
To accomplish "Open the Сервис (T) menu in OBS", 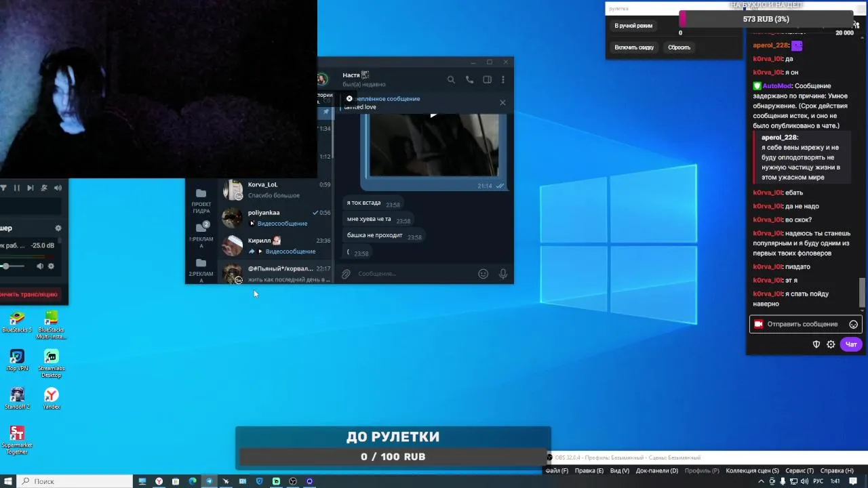I will coord(800,470).
